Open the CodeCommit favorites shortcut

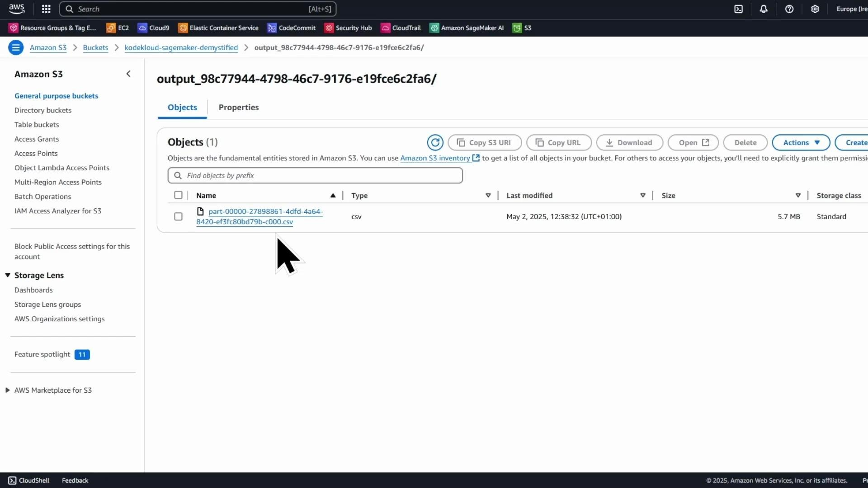pos(291,28)
